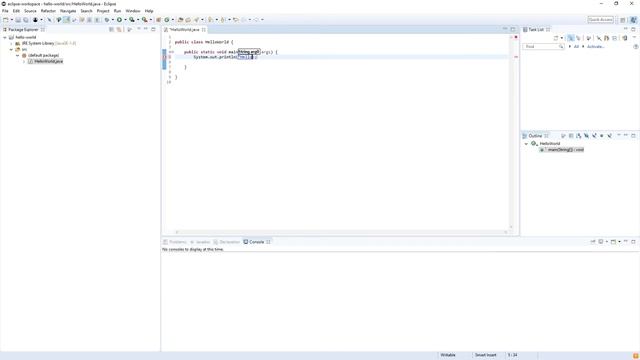Click the New file toolbar icon
The image size is (640, 360).
click(6, 20)
